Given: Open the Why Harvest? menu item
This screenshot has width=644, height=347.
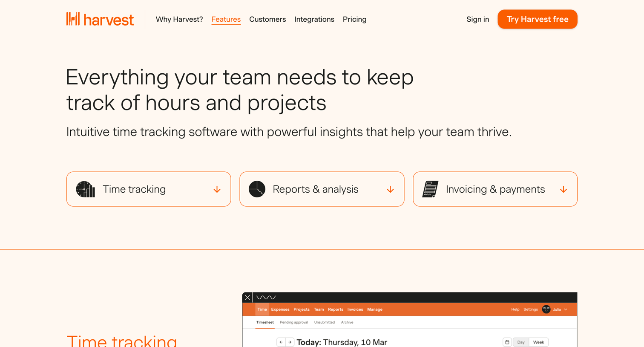Looking at the screenshot, I should click(179, 19).
